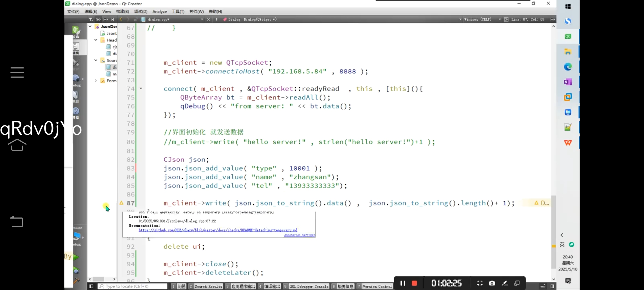Click the go back arrow in editor toolbar
644x290 pixels.
(x=121, y=19)
